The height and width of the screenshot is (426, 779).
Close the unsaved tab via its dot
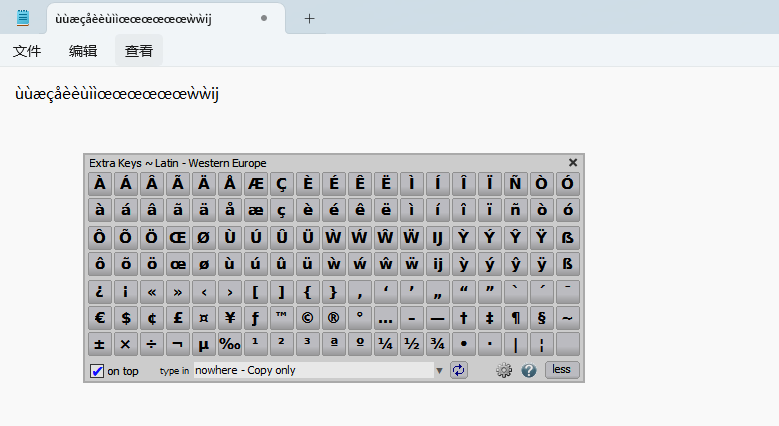[x=264, y=18]
